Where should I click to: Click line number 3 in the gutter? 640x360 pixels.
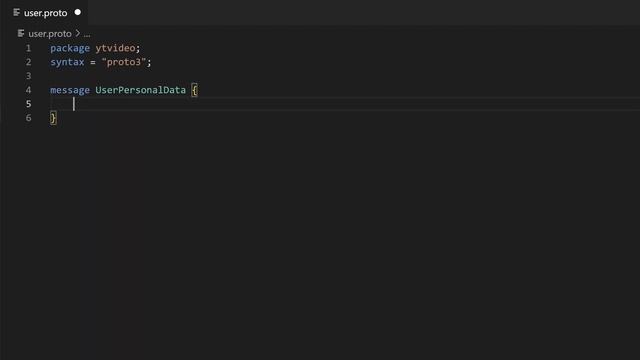coord(28,76)
